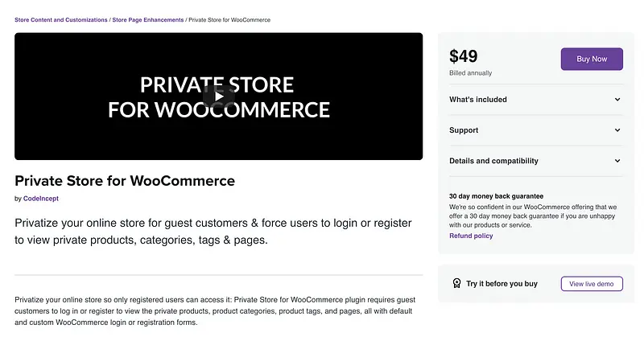Open the View live demo button
The image size is (644, 341).
coord(592,284)
